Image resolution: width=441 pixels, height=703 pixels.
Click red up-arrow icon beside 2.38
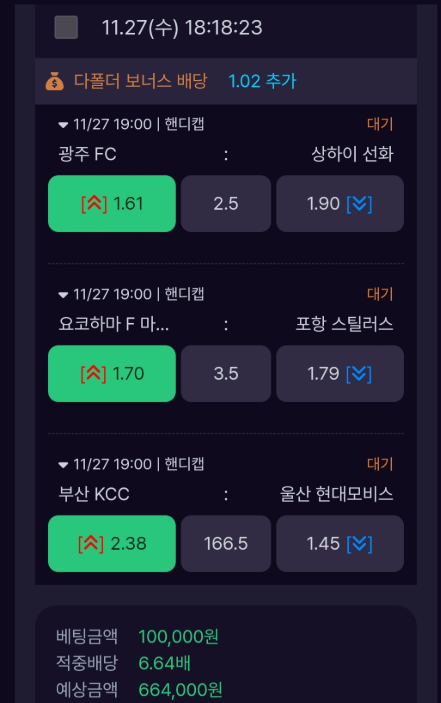91,544
